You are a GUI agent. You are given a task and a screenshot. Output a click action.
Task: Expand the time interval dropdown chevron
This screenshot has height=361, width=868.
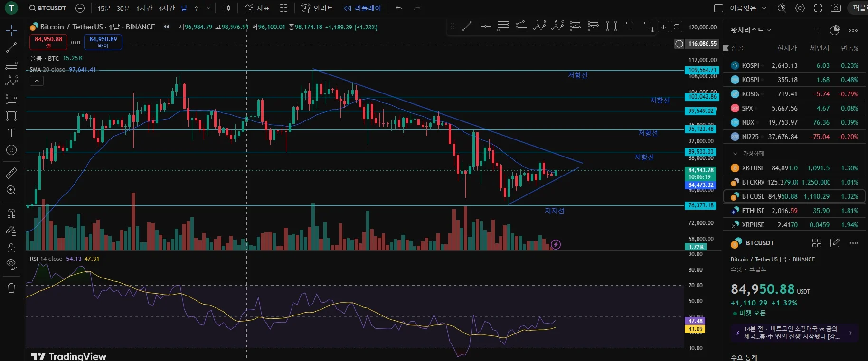click(208, 8)
